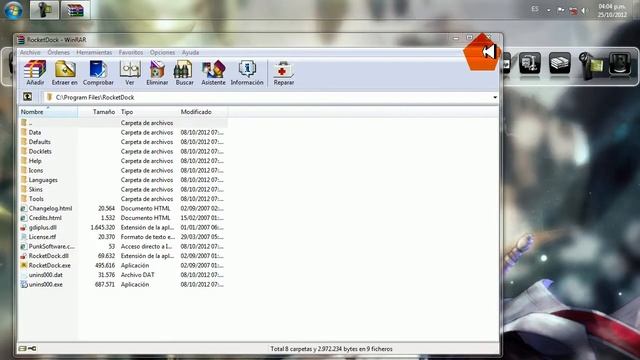
Task: Show hidden tray icons arrow
Action: [x=549, y=11]
